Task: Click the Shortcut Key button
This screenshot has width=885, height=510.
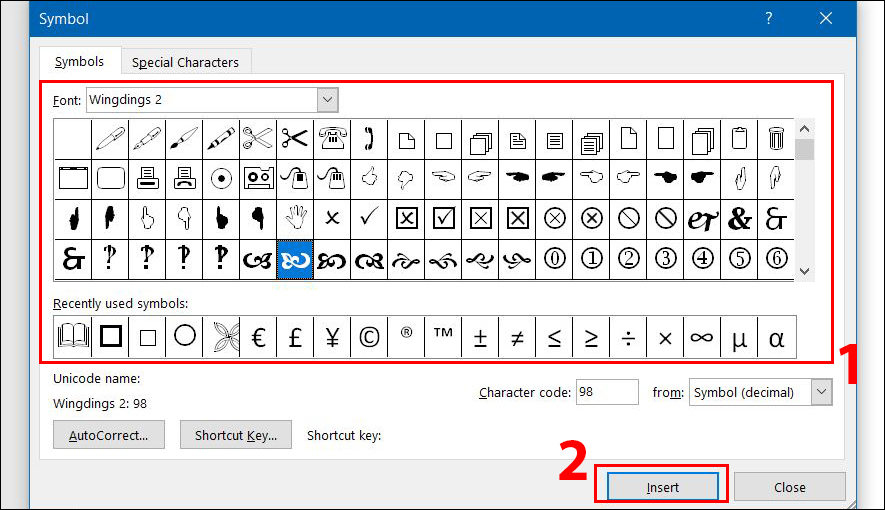Action: [235, 435]
